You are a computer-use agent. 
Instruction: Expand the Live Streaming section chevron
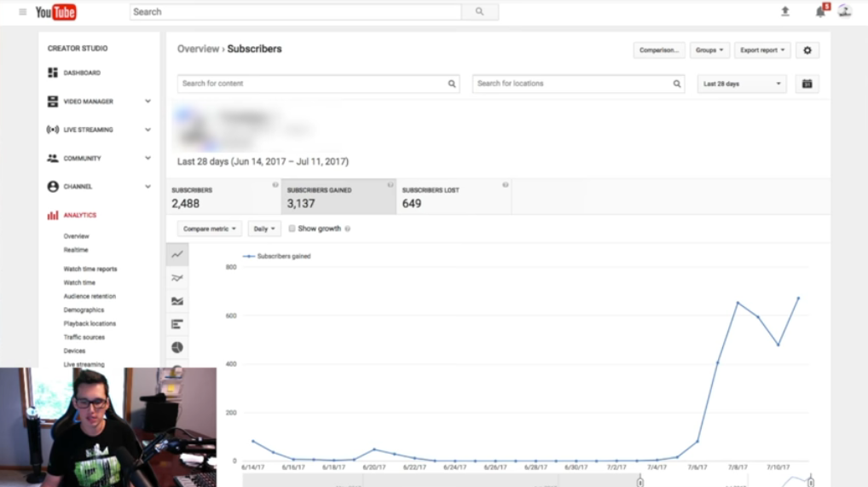(x=148, y=130)
